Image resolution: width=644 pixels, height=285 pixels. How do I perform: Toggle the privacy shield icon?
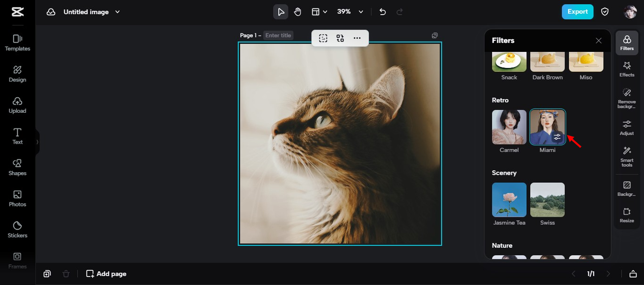[x=605, y=12]
